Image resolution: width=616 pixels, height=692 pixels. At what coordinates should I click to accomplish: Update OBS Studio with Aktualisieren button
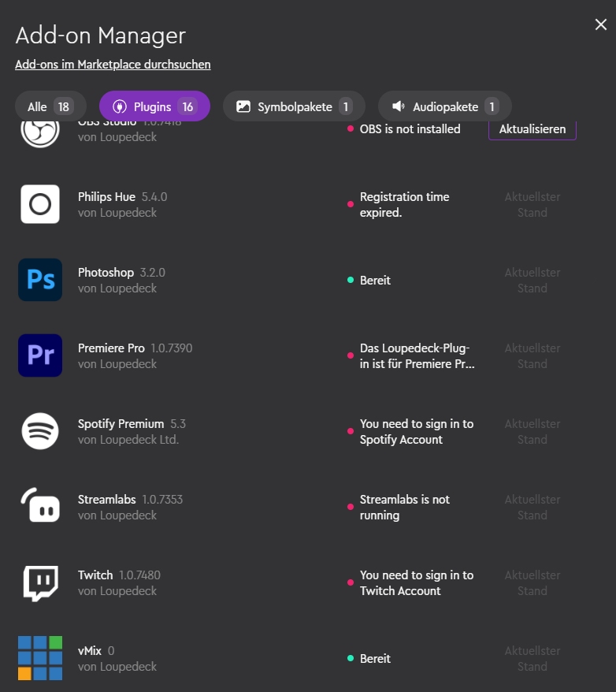533,130
